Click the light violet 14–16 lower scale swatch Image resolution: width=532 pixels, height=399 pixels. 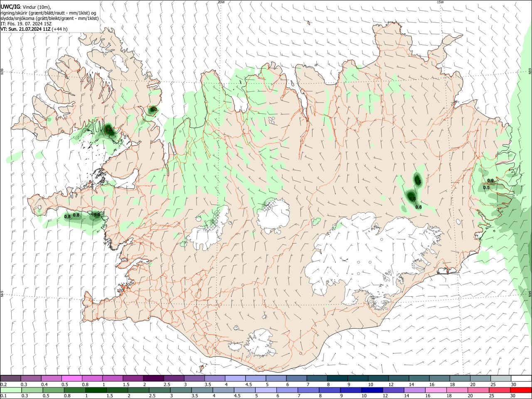click(414, 390)
